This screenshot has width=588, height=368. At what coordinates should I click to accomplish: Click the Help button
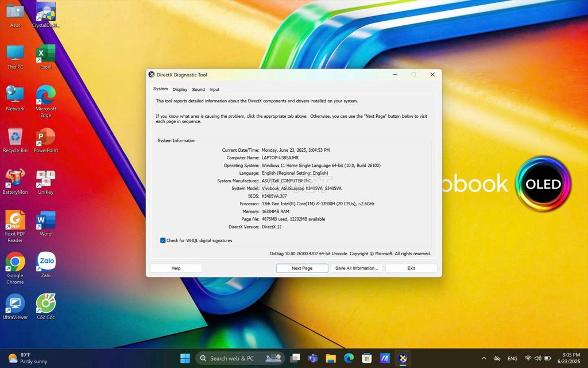click(176, 268)
